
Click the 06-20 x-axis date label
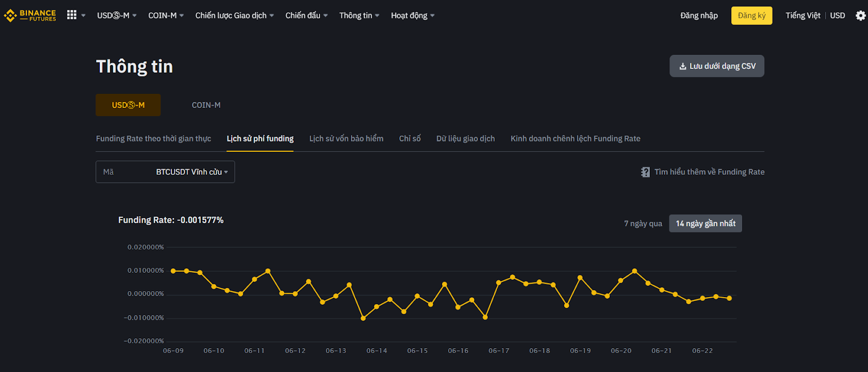point(621,351)
